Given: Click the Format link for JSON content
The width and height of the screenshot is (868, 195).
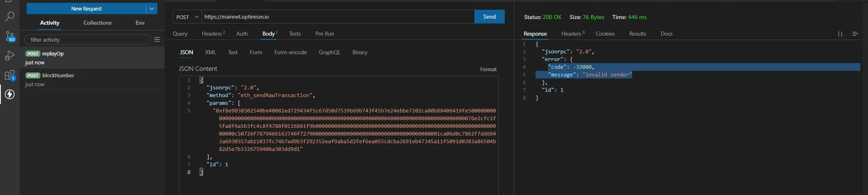Looking at the screenshot, I should click(x=488, y=70).
